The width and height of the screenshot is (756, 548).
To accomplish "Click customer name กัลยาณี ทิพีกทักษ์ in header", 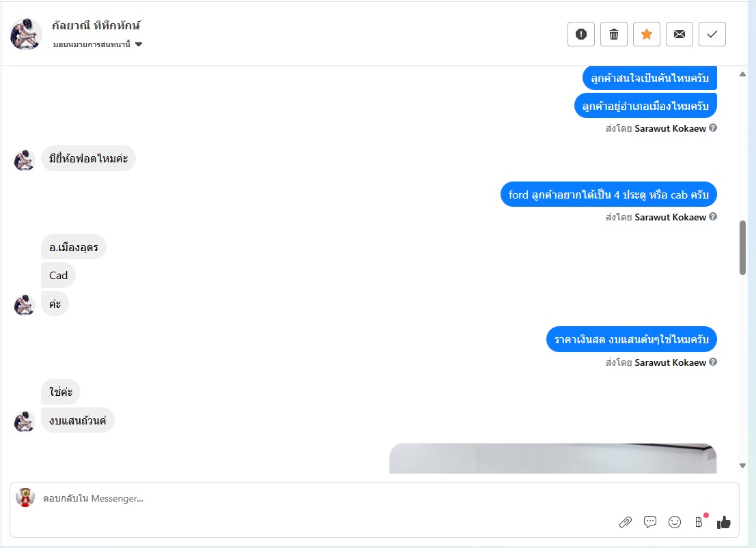I will coord(96,25).
